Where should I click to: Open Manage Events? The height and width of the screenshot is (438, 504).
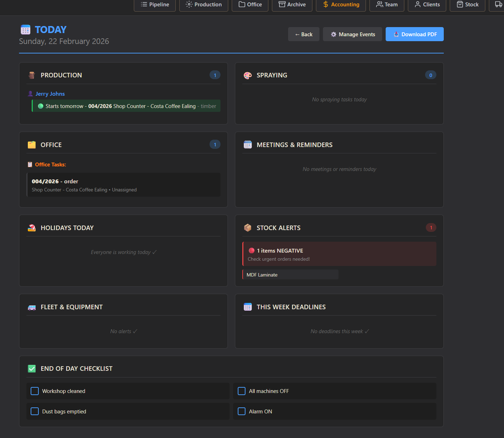[352, 34]
